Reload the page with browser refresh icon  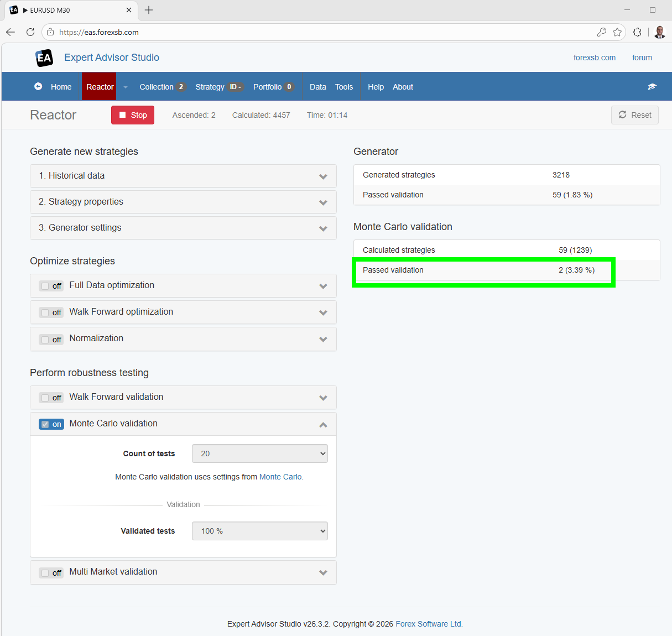point(30,32)
